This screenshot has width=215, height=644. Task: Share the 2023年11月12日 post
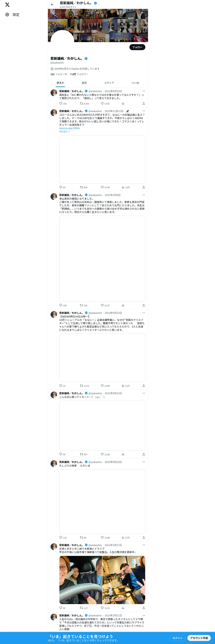(x=144, y=187)
